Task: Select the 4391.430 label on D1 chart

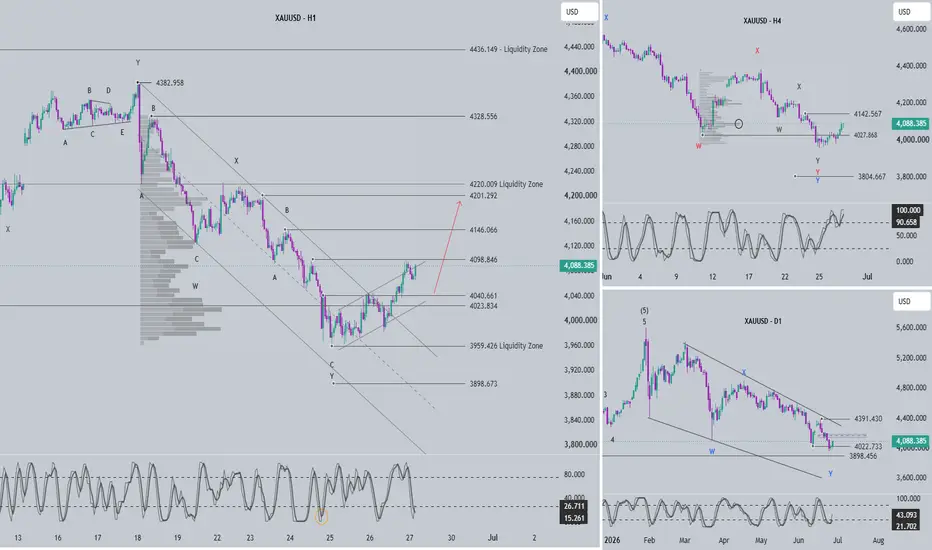Action: click(x=868, y=419)
